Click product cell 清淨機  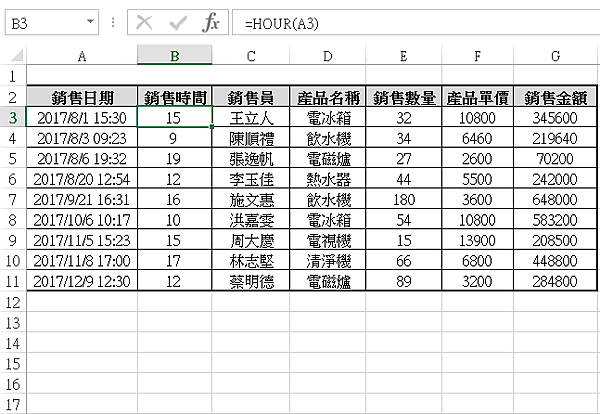[x=328, y=261]
